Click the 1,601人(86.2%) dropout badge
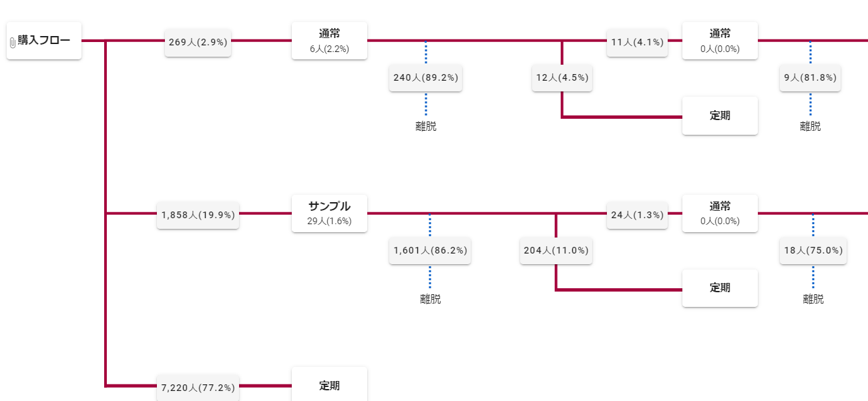Image resolution: width=868 pixels, height=401 pixels. [430, 250]
